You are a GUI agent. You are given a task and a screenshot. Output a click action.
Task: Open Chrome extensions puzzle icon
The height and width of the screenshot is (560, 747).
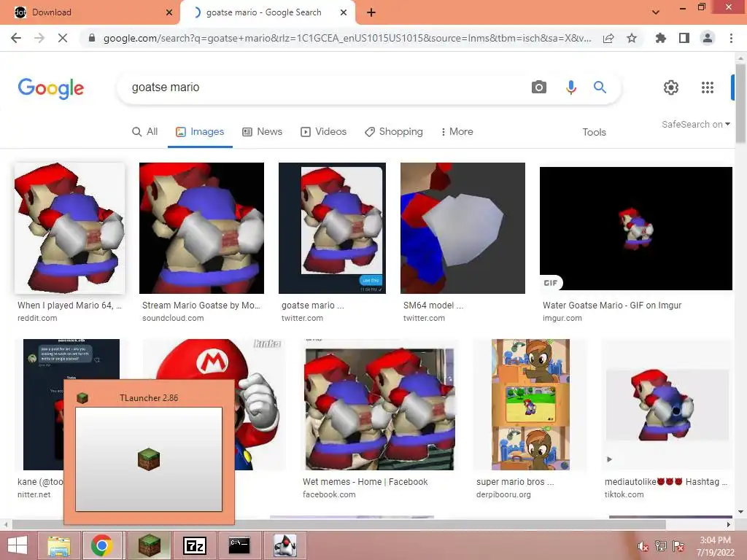[x=660, y=38]
